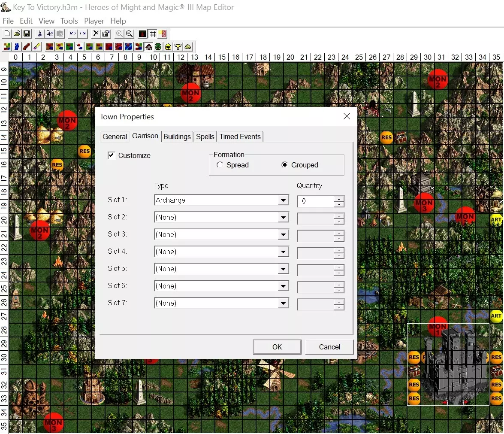This screenshot has width=504, height=434.
Task: Uncheck the Customize checkbox
Action: coord(112,155)
